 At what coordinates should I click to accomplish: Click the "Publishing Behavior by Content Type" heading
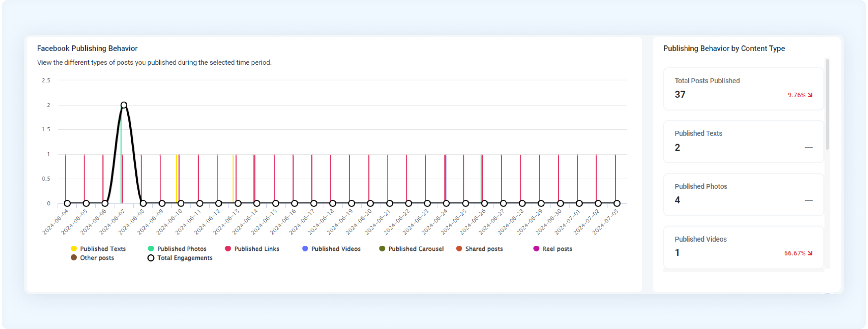coord(724,49)
